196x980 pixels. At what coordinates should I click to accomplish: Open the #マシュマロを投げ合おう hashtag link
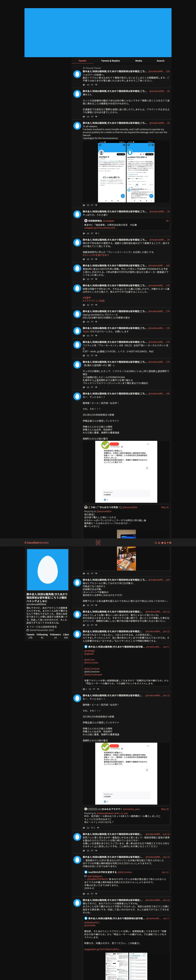(96, 255)
